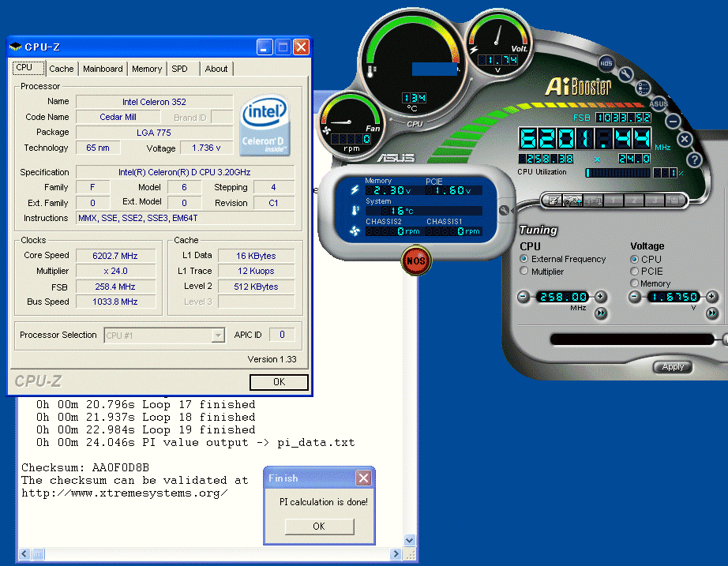Click the Super PI scroll-down arrow

click(x=410, y=540)
